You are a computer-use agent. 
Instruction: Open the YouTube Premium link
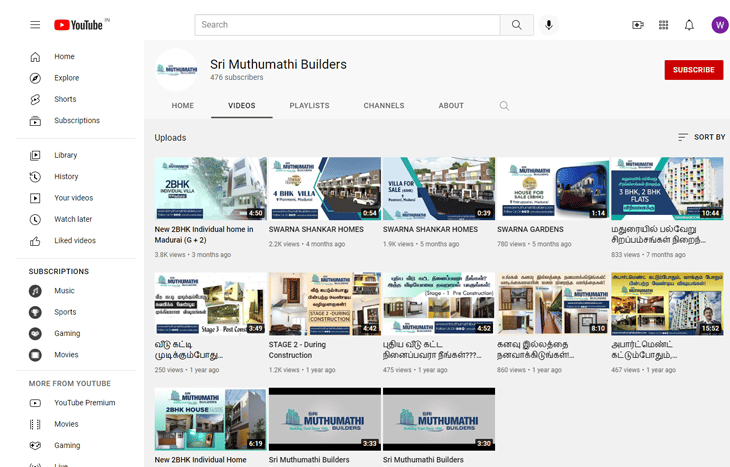85,403
